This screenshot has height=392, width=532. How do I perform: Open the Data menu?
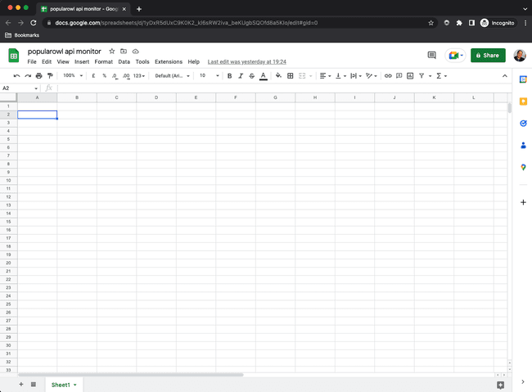[124, 61]
